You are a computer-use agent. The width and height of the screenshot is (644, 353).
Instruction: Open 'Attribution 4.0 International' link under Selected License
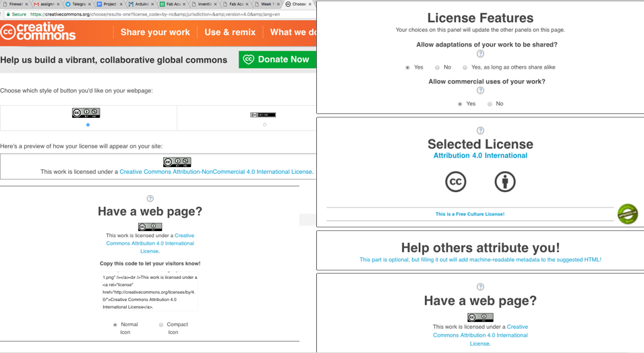point(481,156)
